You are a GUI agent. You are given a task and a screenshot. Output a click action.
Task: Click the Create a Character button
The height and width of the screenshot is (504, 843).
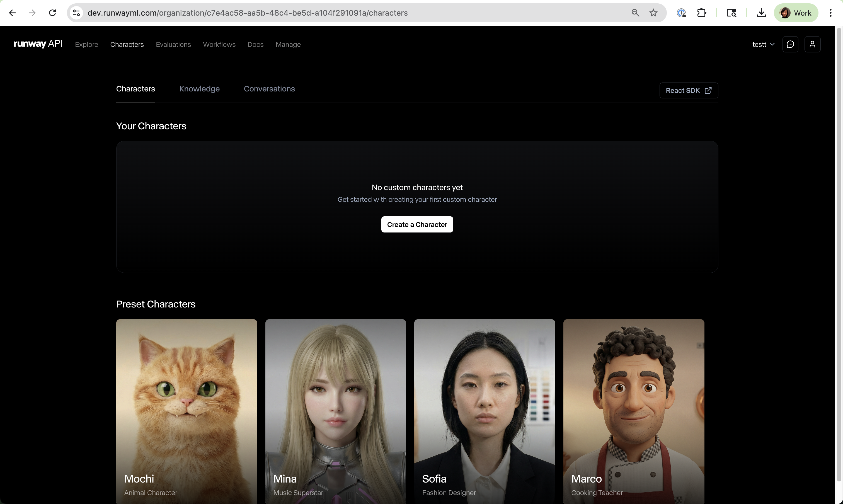(x=417, y=224)
